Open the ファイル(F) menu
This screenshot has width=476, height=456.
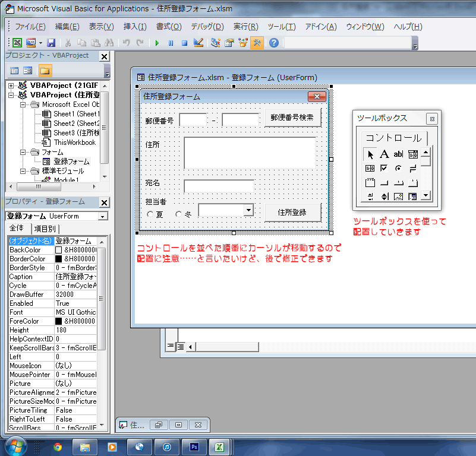pyautogui.click(x=30, y=27)
